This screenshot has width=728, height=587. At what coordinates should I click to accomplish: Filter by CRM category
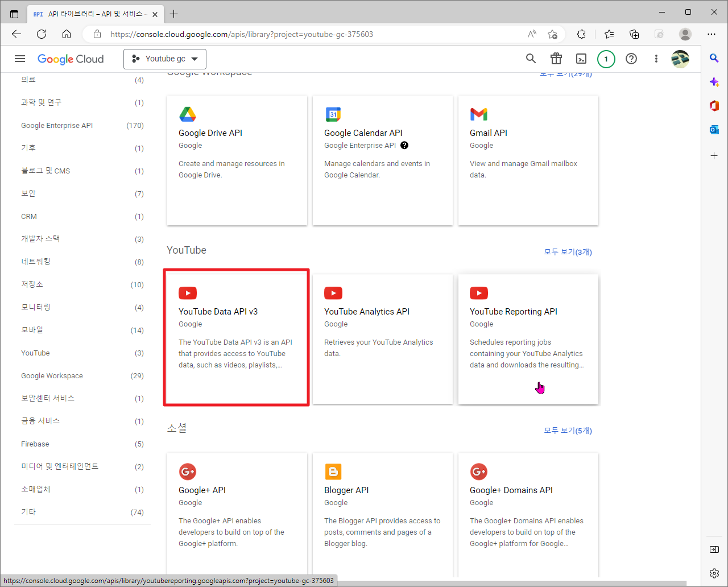click(82, 217)
